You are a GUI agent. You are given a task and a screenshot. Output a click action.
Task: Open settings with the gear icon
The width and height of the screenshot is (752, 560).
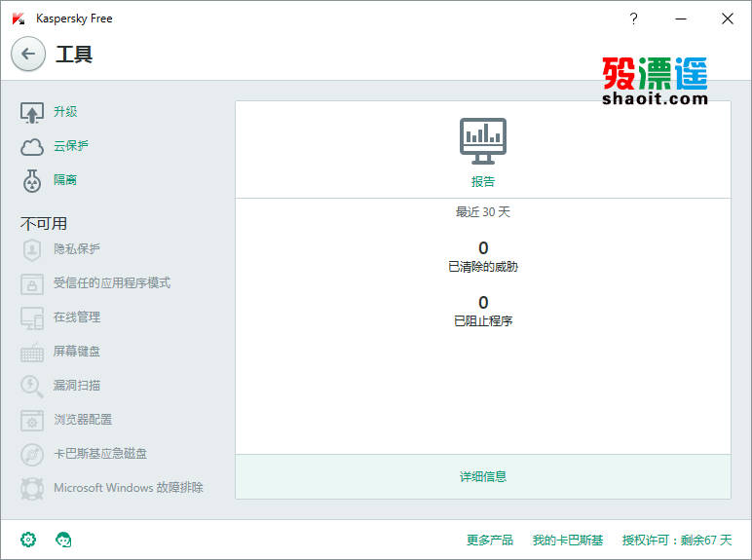28,540
